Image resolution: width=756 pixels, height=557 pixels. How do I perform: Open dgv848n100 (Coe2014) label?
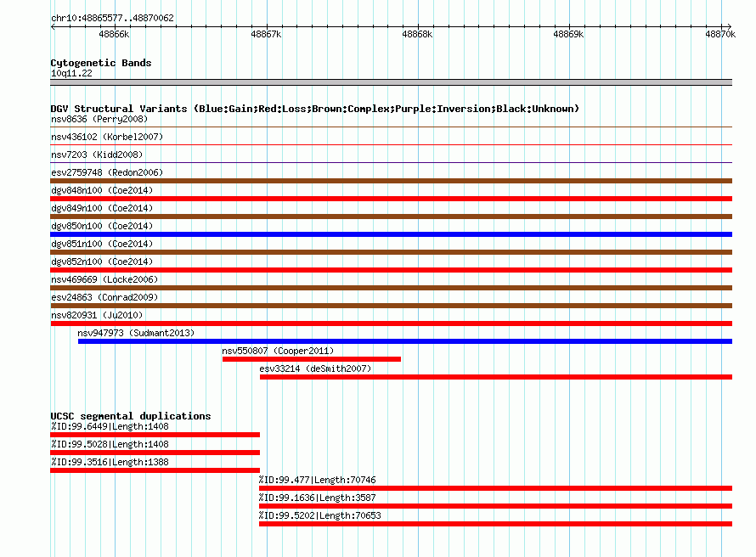tap(102, 190)
